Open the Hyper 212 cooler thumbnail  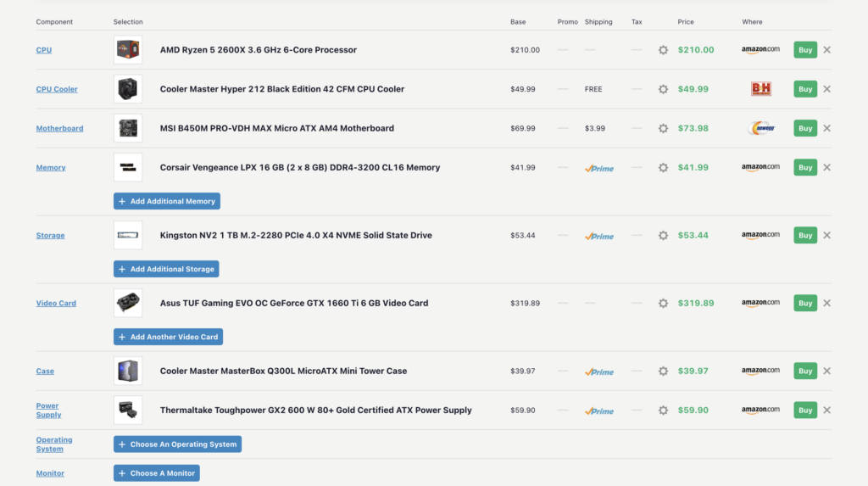tap(128, 89)
